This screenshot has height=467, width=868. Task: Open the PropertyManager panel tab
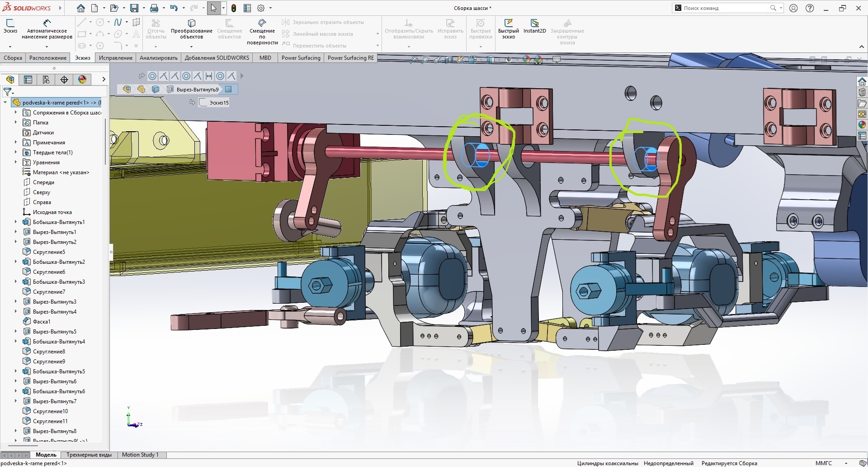pyautogui.click(x=28, y=80)
